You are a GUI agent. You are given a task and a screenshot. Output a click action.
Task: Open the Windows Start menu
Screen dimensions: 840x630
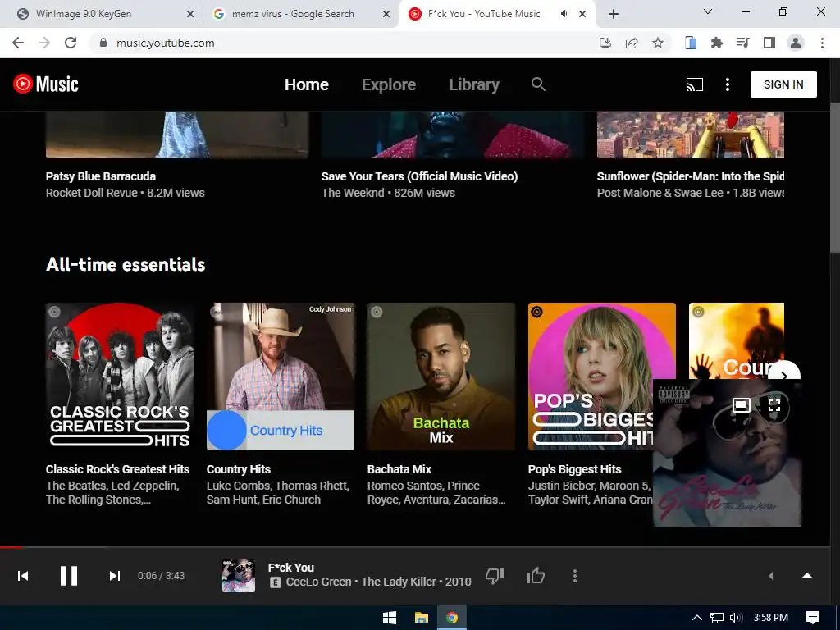click(x=390, y=618)
